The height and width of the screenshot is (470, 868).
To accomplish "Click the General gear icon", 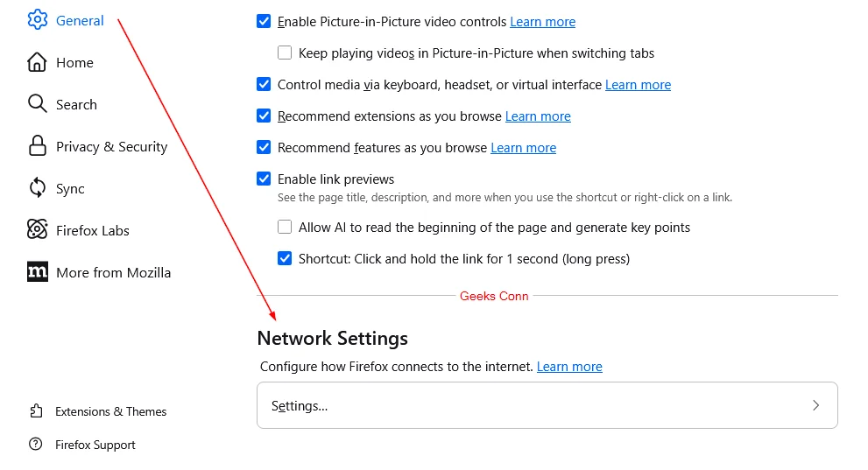I will tap(37, 20).
